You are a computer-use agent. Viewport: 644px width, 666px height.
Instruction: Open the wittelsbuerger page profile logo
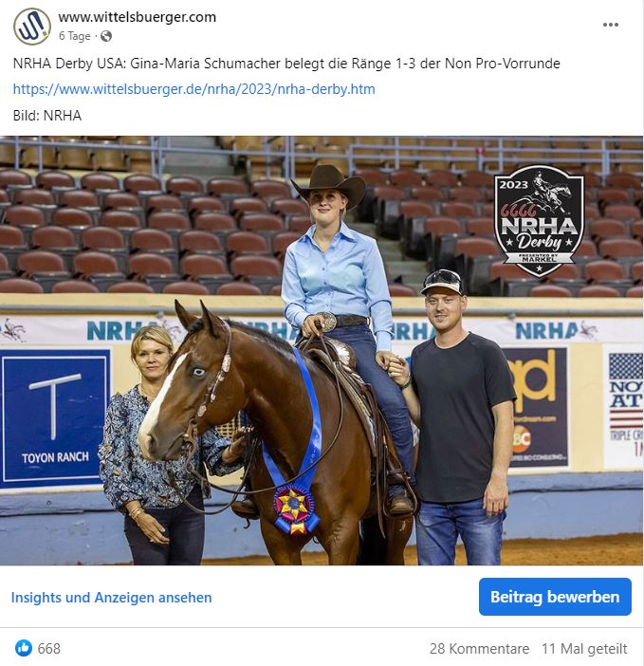click(x=32, y=27)
